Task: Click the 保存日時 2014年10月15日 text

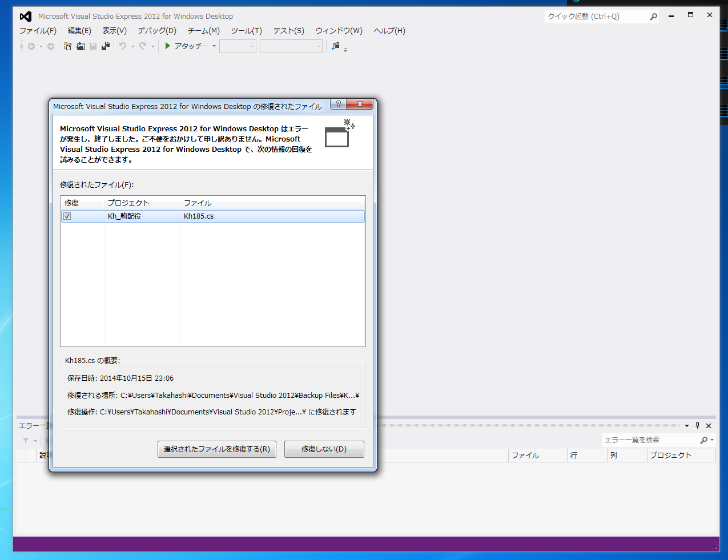Action: point(120,378)
